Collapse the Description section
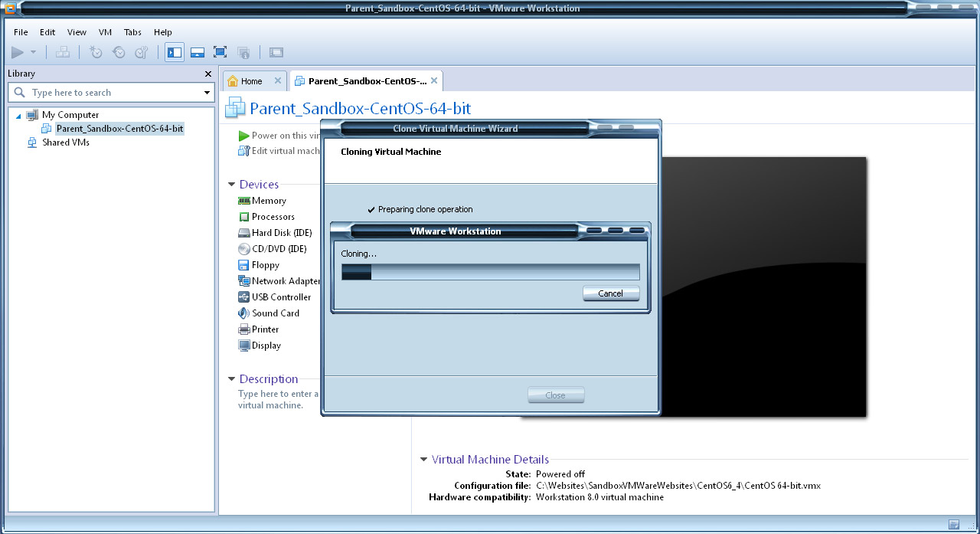 231,379
